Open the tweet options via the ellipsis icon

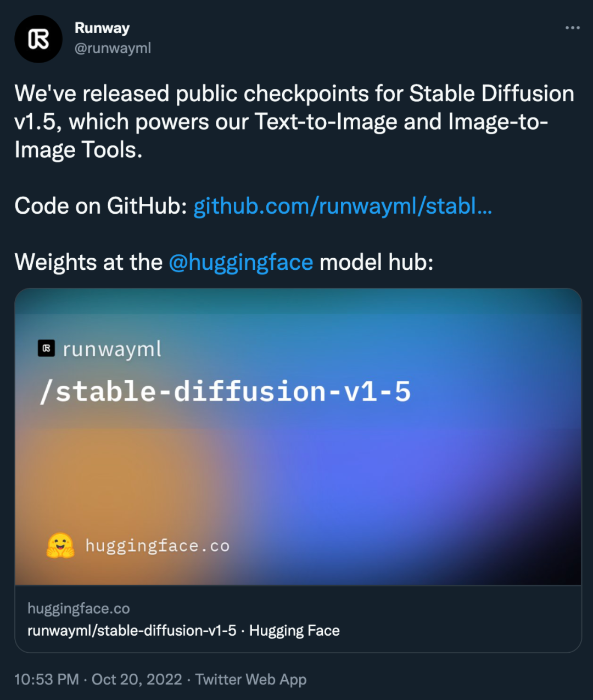coord(572,26)
